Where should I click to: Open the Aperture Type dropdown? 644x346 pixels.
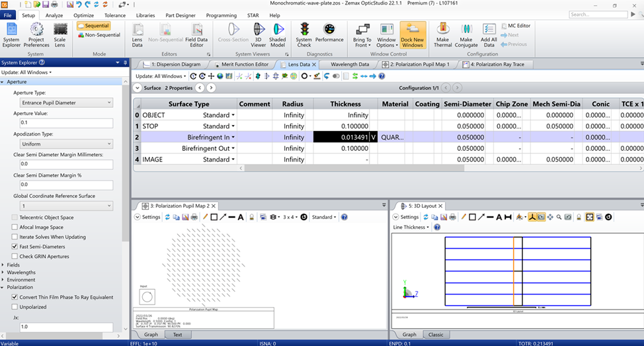(x=67, y=103)
